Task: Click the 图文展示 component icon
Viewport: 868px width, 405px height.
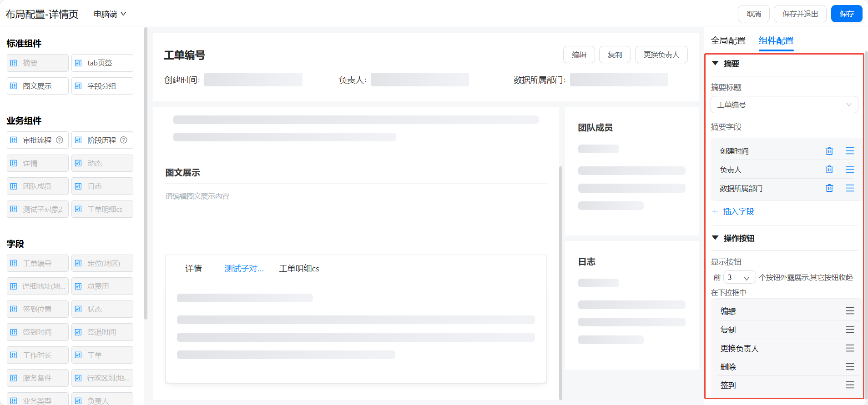Action: click(x=14, y=86)
